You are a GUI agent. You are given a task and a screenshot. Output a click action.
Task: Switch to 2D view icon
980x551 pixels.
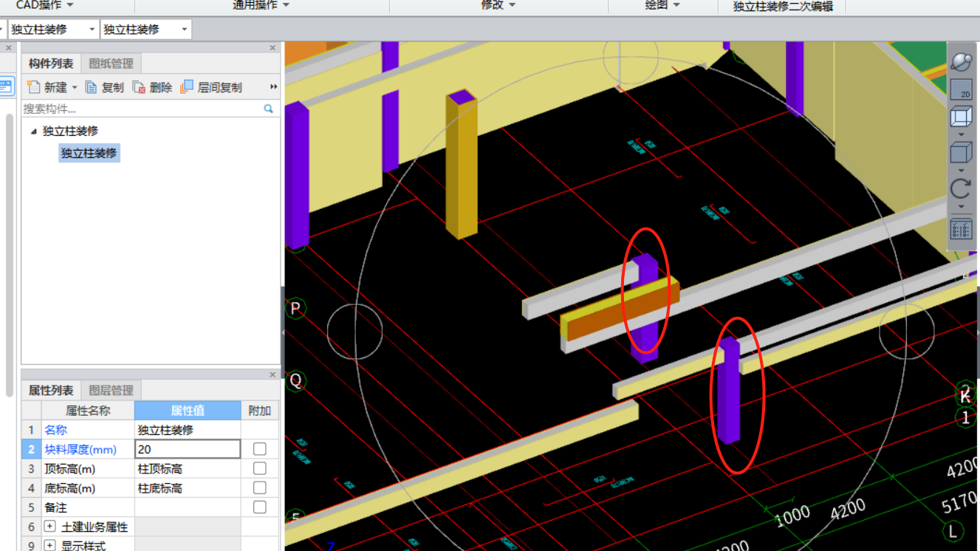[x=961, y=89]
